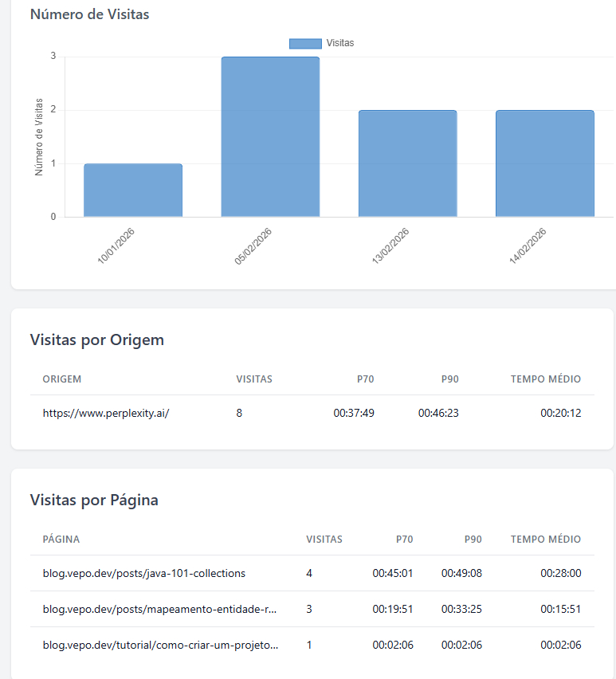The height and width of the screenshot is (679, 616).
Task: Select the tallest bar for 05/02/2026
Action: pos(270,137)
